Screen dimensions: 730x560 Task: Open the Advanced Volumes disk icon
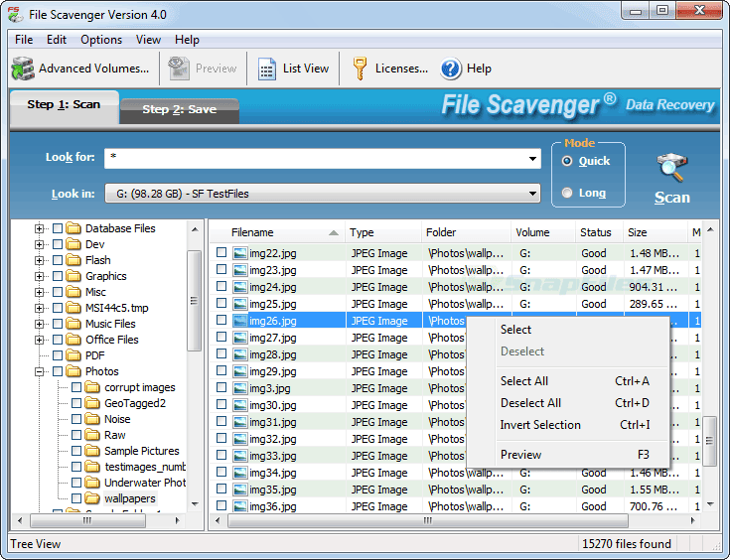coord(23,69)
